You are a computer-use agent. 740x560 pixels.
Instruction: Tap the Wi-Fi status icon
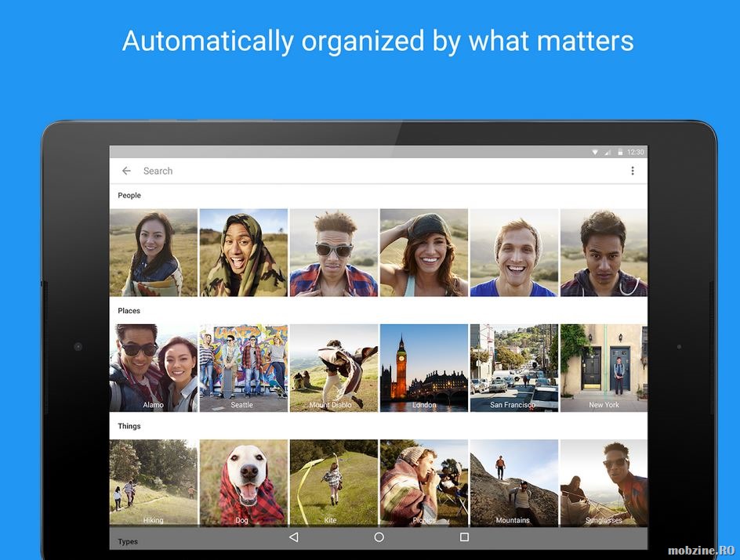(x=595, y=152)
